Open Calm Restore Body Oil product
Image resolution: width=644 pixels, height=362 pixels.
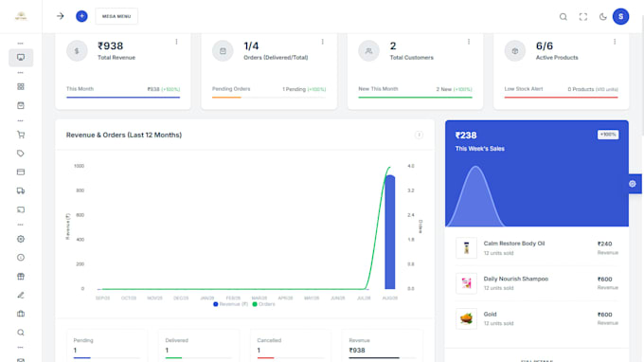[x=514, y=244]
